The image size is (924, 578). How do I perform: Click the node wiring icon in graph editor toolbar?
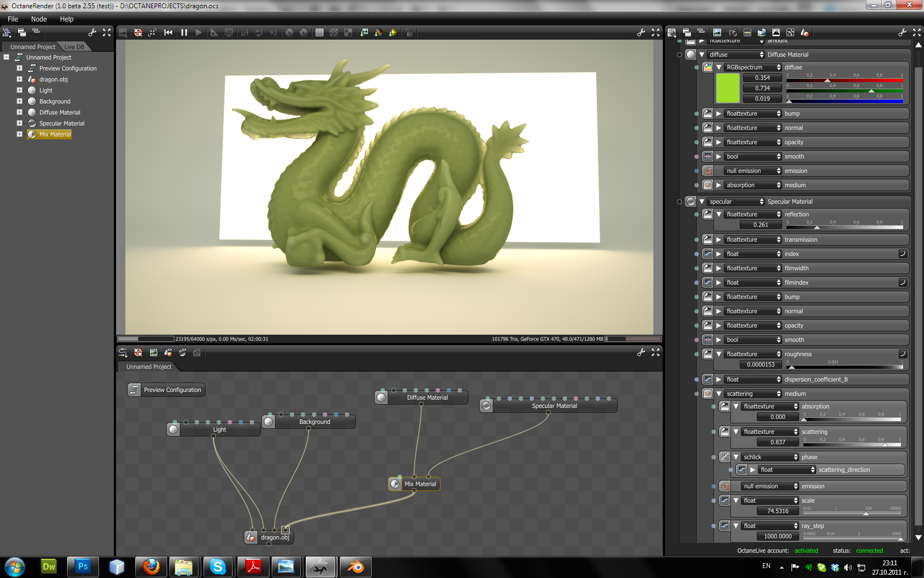123,352
